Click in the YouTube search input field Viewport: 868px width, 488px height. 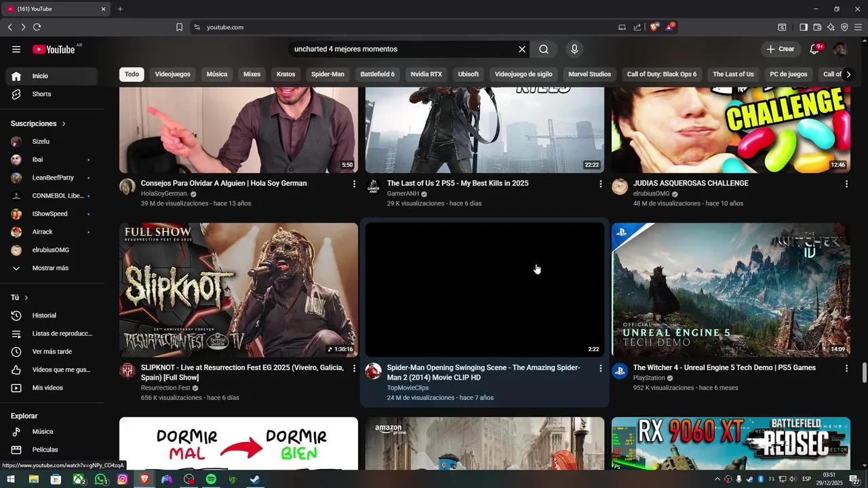pyautogui.click(x=403, y=49)
